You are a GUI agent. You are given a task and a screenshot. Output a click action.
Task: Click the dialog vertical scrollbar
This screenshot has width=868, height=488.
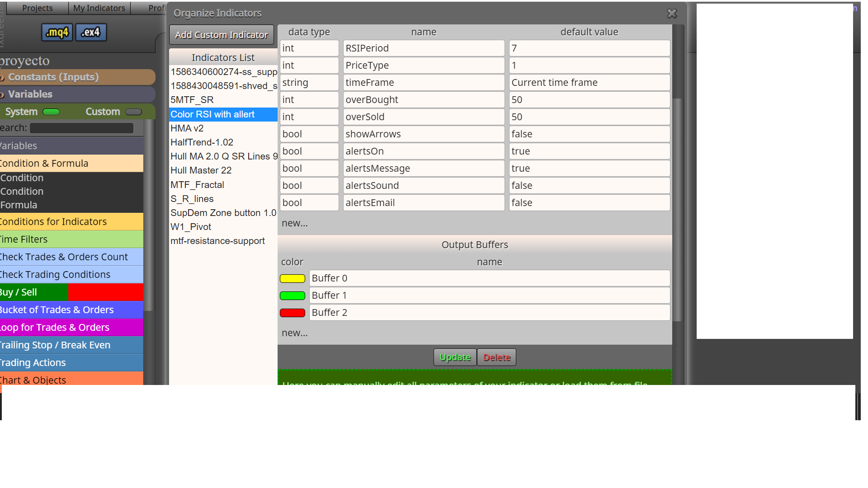click(677, 210)
